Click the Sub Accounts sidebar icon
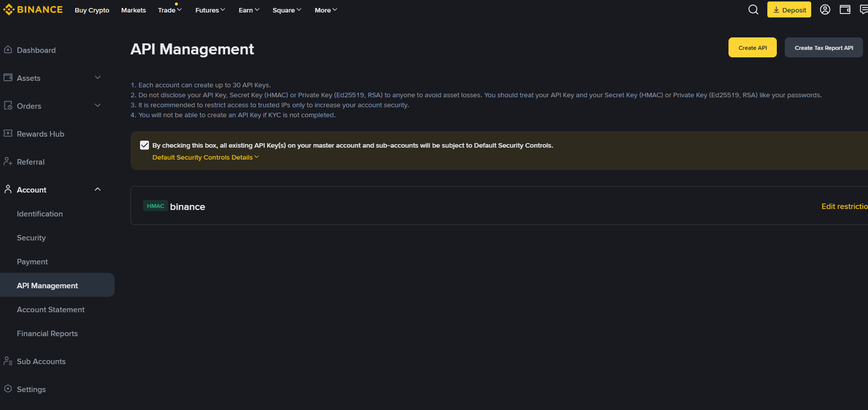This screenshot has width=868, height=410. point(8,361)
